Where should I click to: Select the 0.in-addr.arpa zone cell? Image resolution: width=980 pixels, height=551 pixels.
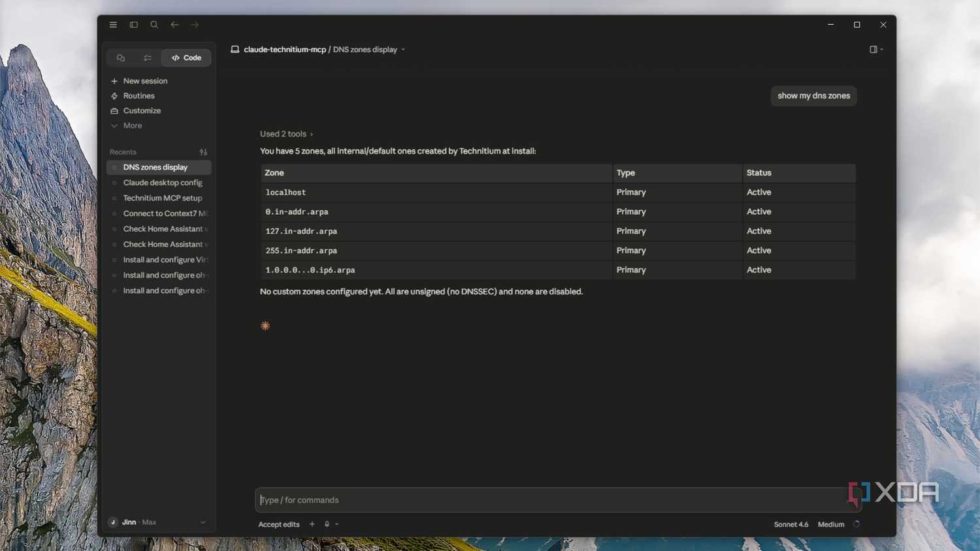click(436, 212)
